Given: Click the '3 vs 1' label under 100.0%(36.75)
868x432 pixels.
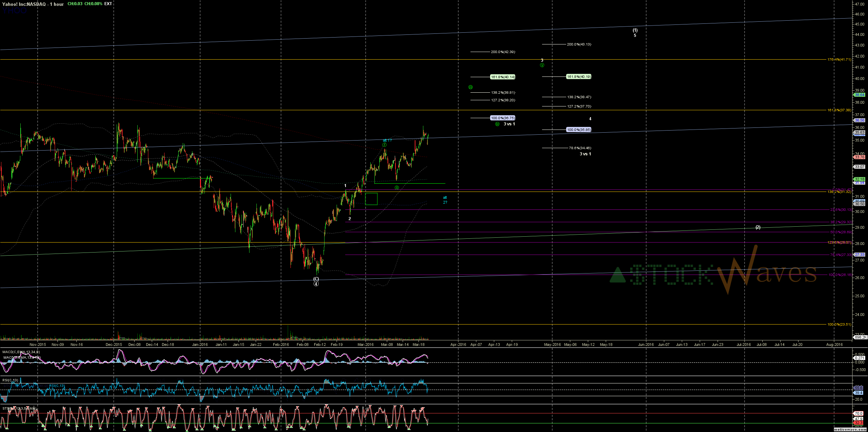Looking at the screenshot, I should [509, 124].
